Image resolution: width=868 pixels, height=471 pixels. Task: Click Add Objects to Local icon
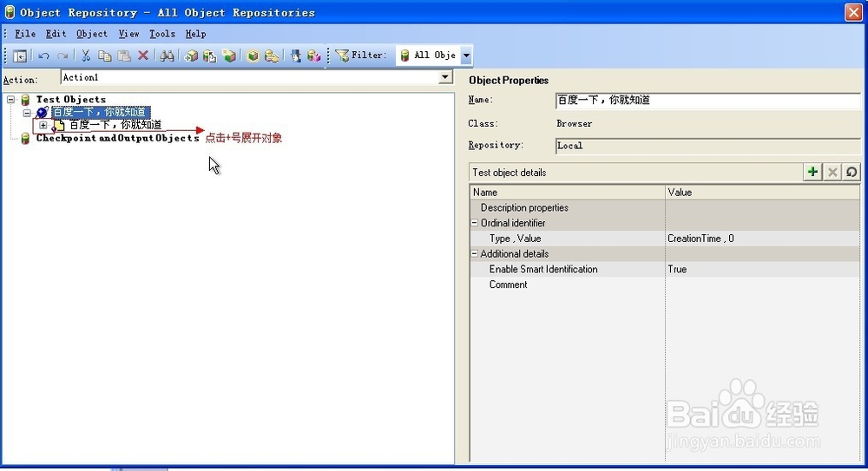(x=191, y=56)
